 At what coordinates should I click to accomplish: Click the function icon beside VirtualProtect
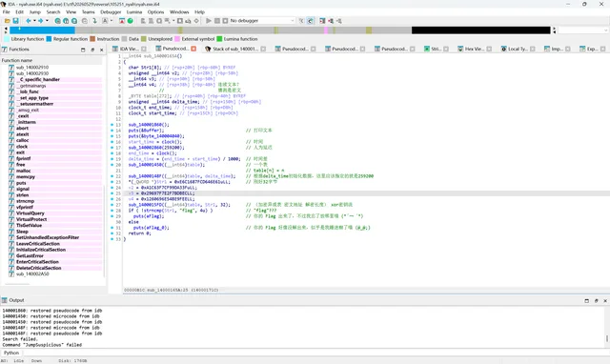click(x=11, y=219)
